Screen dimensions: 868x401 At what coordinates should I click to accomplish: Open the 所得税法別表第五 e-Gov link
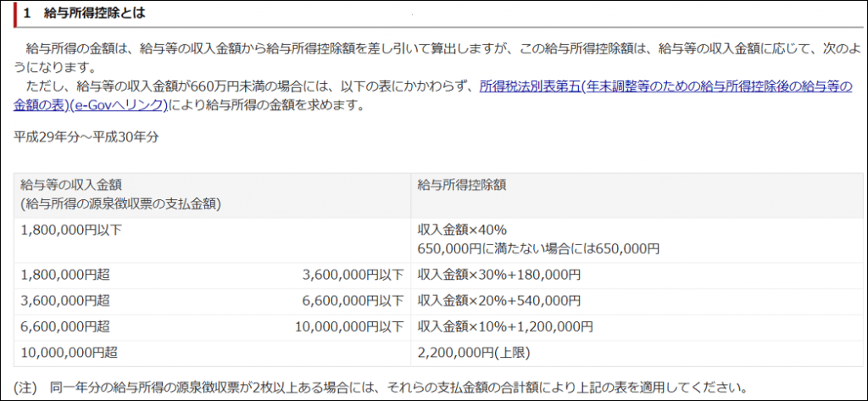point(665,86)
